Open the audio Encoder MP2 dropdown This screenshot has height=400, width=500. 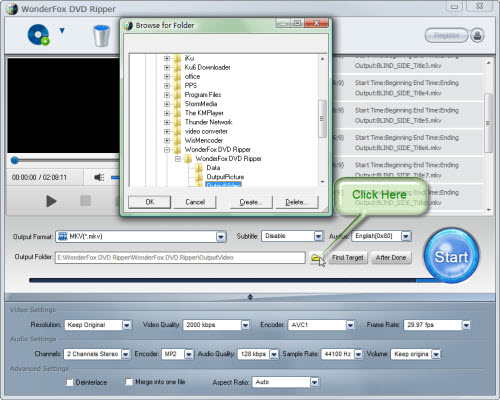pyautogui.click(x=189, y=354)
